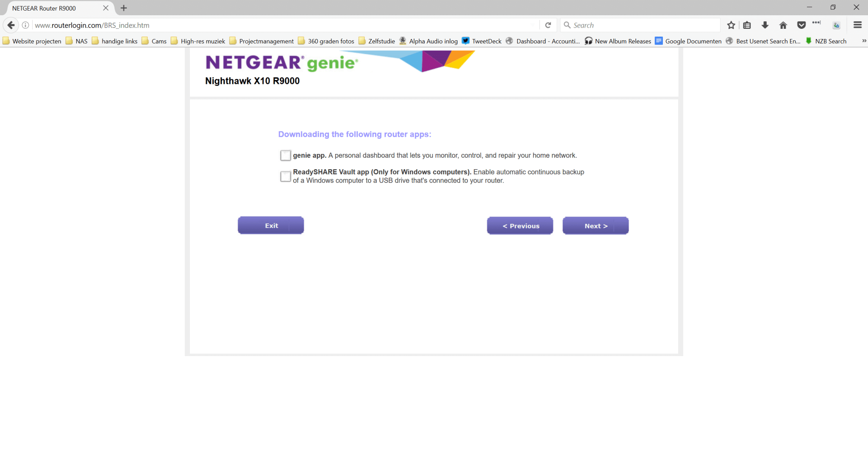Open the High-res muziek bookmark folder
This screenshot has height=468, width=868.
point(198,41)
